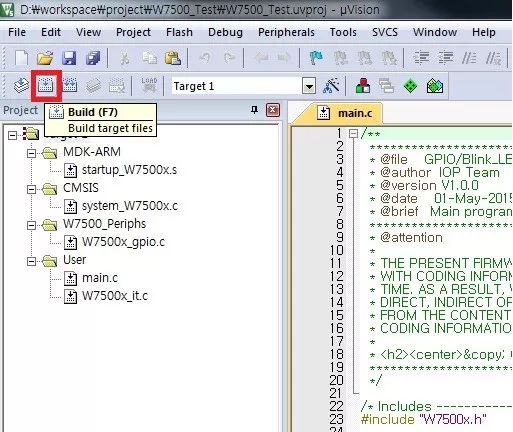Open the SVCS menu
This screenshot has width=513, height=432.
pos(385,32)
